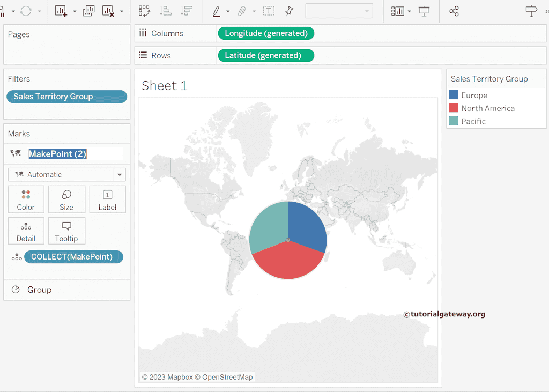Screen dimensions: 549x392
Task: Click the Duplicate sheet icon
Action: tap(88, 11)
